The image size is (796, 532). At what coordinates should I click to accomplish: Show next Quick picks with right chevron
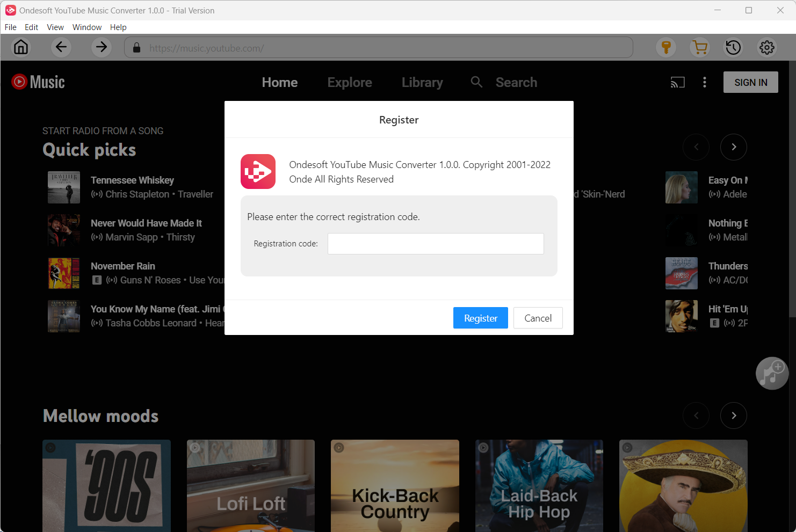(x=734, y=147)
